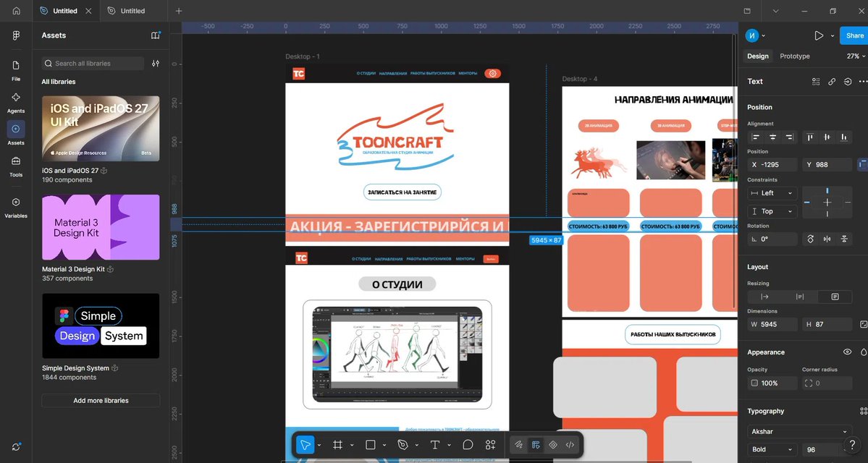This screenshot has height=463, width=868.
Task: Click Add more libraries button
Action: pos(101,401)
